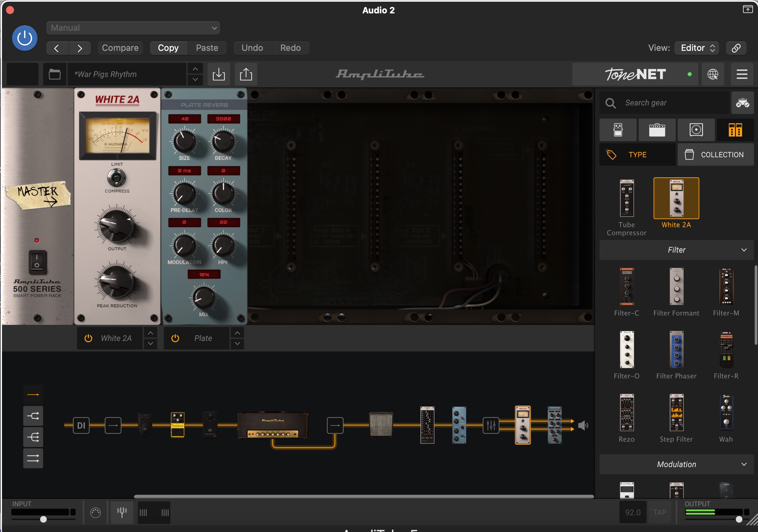Toggle the Plate slot power button
The width and height of the screenshot is (758, 532).
[x=175, y=338]
